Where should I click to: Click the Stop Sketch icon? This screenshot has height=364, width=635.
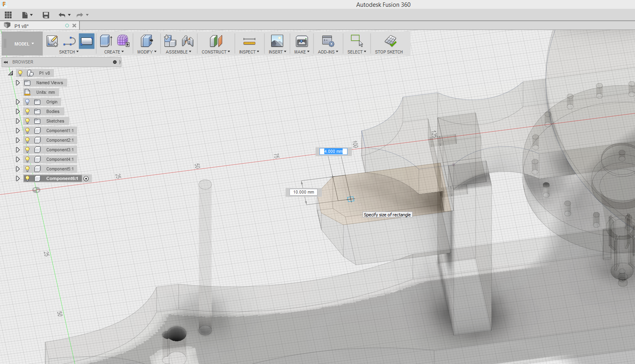click(x=390, y=41)
